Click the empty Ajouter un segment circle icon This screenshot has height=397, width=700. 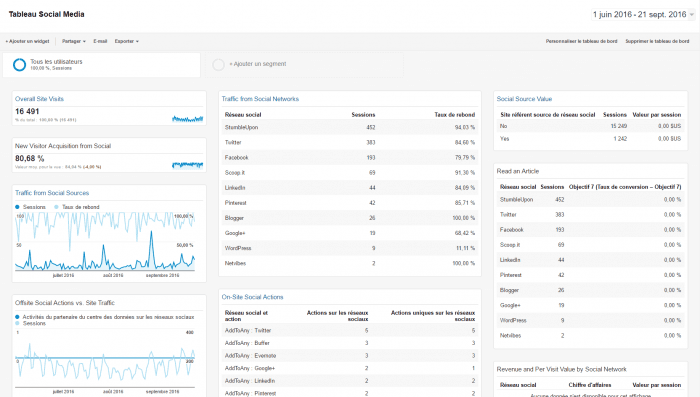[x=218, y=65]
